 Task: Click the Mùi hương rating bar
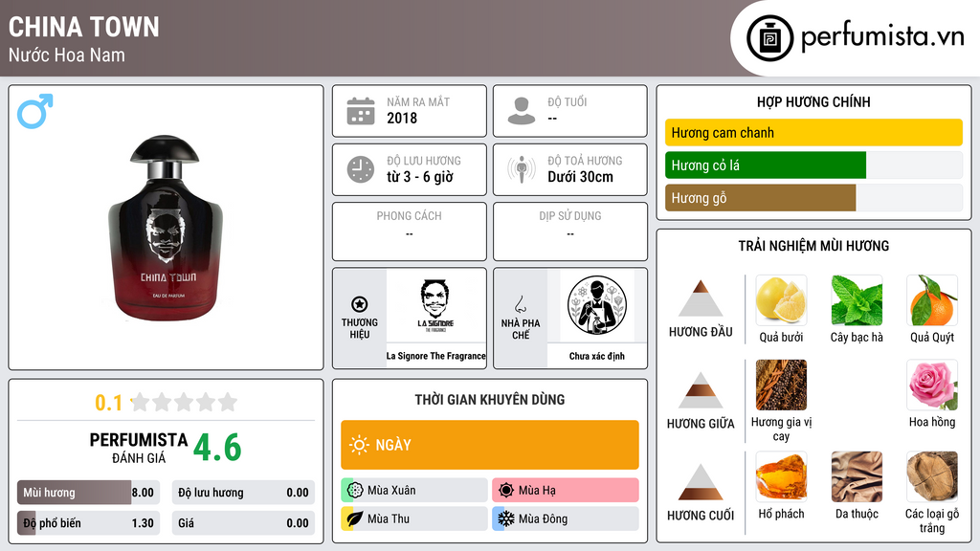click(x=88, y=493)
